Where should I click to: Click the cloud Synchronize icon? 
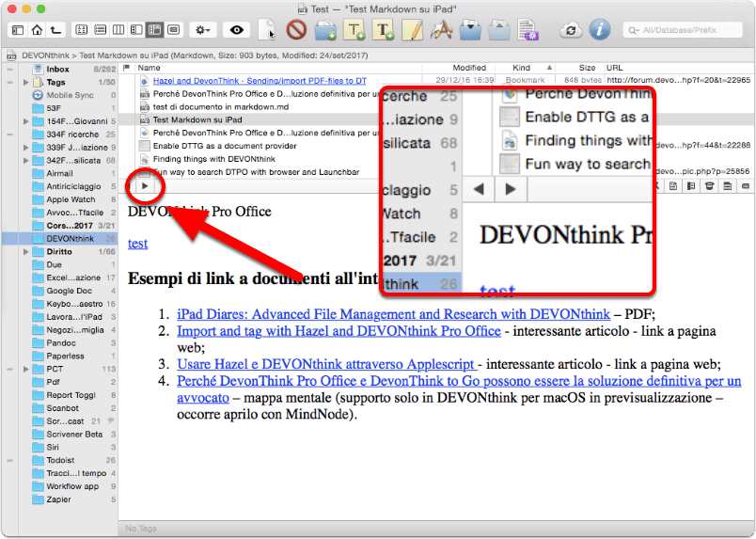coord(571,30)
